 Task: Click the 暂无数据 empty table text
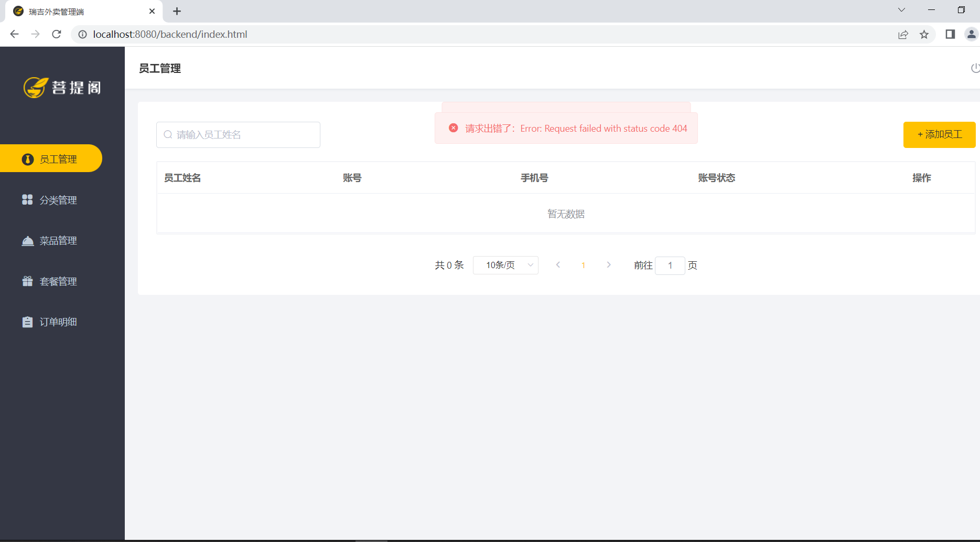point(566,214)
